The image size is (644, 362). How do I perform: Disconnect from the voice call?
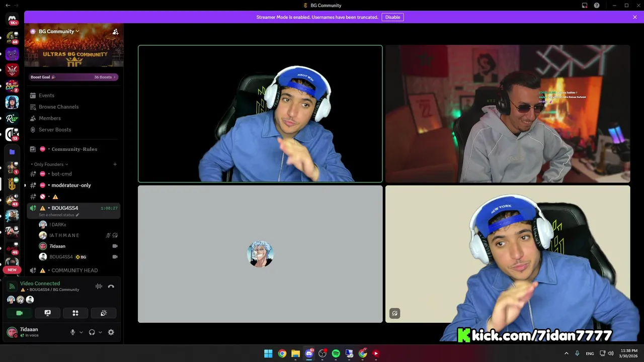111,286
